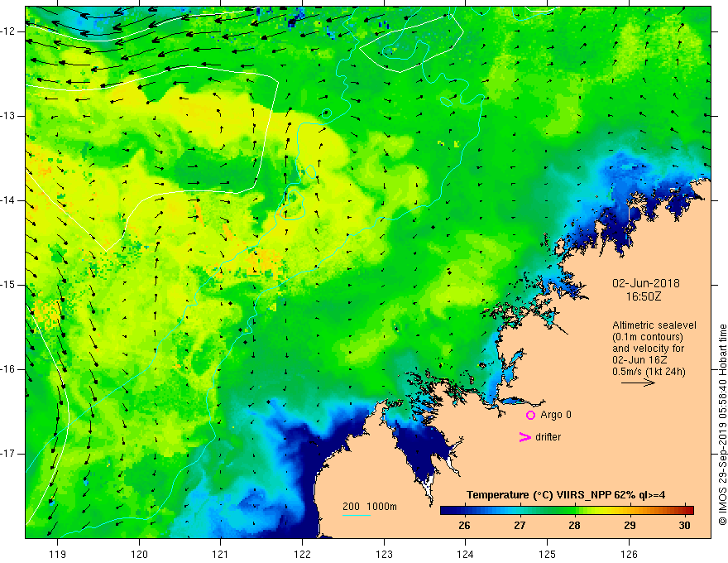Click the longitude axis label 120
Screen dimensions: 728x563
[139, 554]
